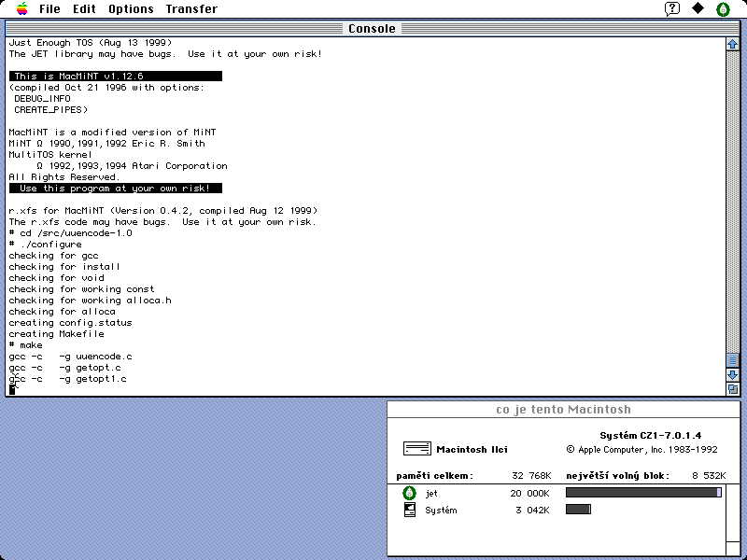Viewport: 747px width, 560px height.
Task: Click the Console window resize box
Action: (x=733, y=388)
